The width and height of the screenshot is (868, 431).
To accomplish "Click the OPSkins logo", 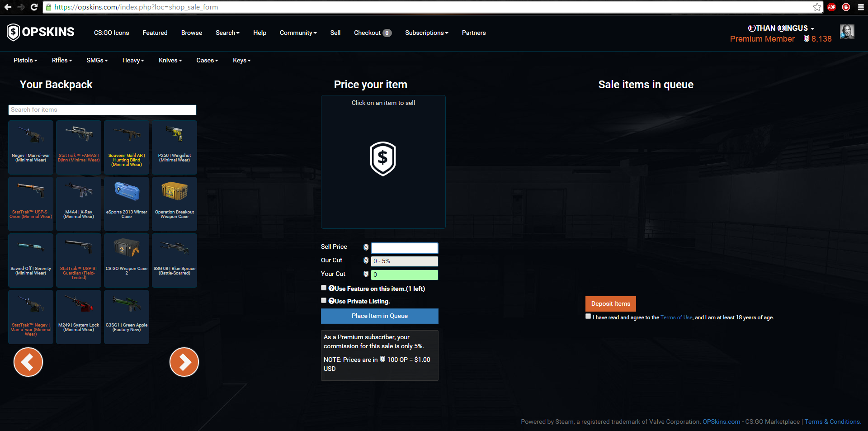I will click(x=41, y=32).
